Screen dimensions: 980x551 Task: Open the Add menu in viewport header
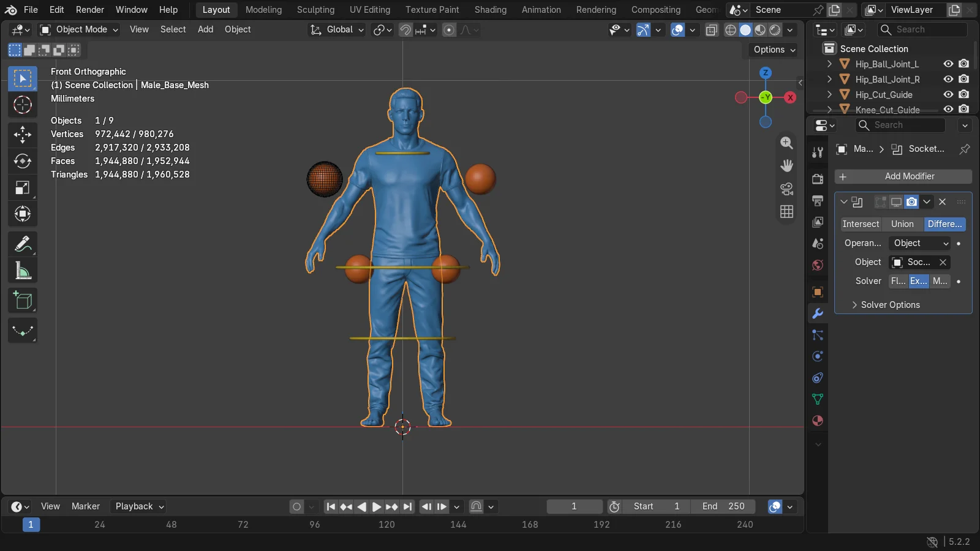[x=205, y=29]
